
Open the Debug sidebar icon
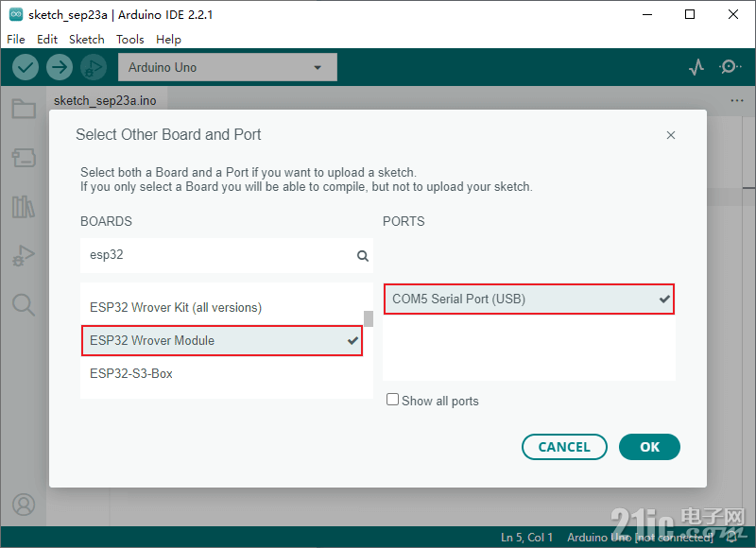pyautogui.click(x=24, y=255)
